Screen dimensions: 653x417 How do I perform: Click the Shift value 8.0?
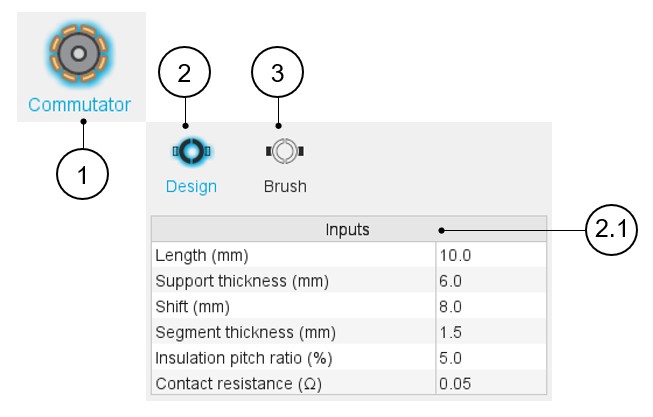(490, 306)
